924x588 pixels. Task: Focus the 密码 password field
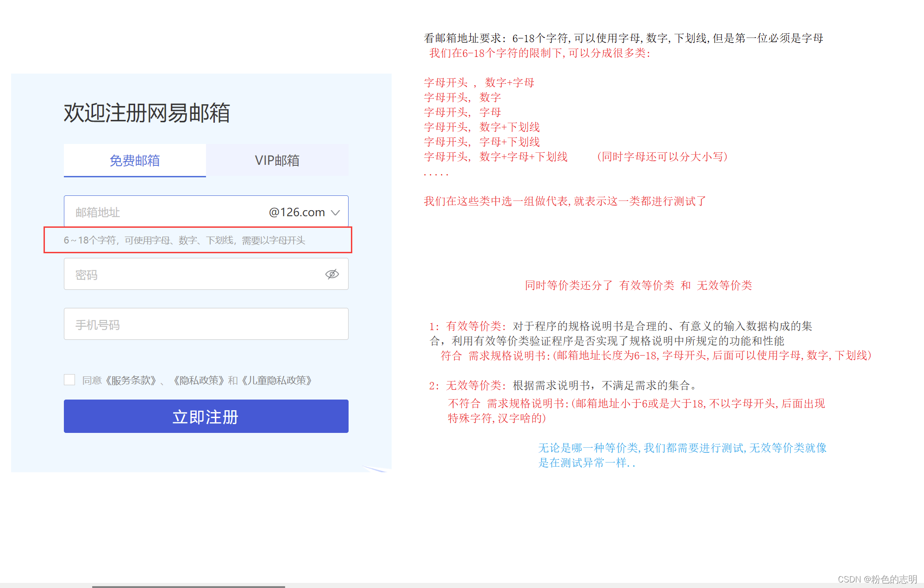[206, 274]
